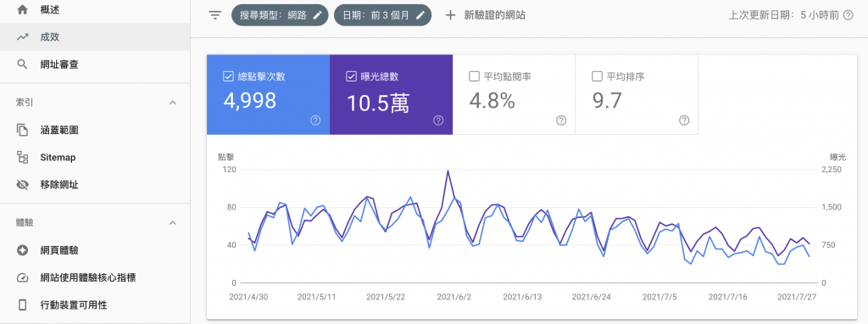This screenshot has height=324, width=868.
Task: Open 網頁體驗 report
Action: [95, 250]
